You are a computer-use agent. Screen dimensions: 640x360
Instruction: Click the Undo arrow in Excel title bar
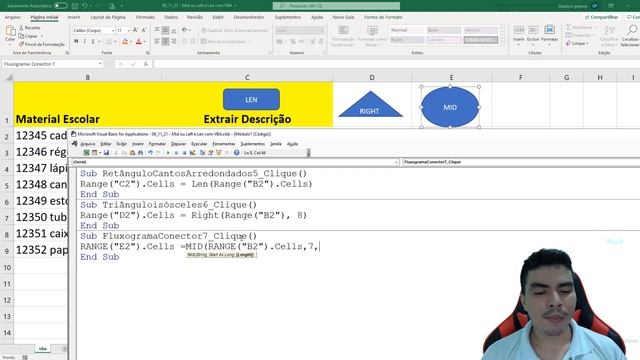tap(84, 6)
